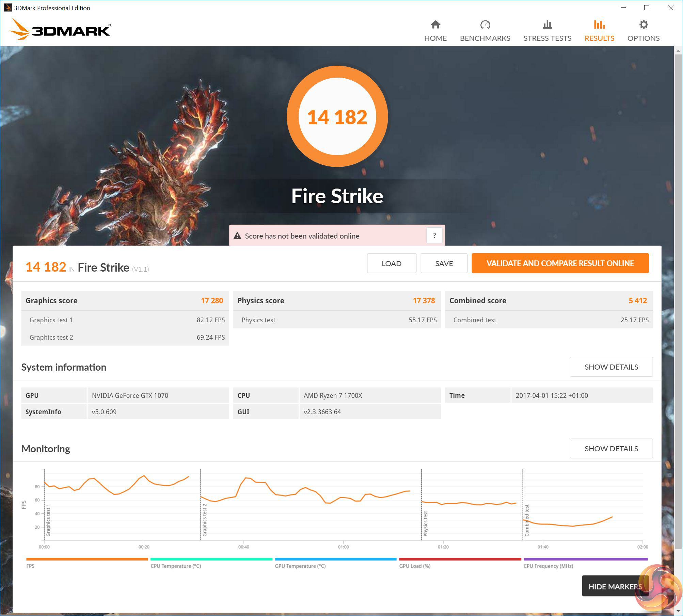Toggle GPU Load series in legend

coord(415,566)
